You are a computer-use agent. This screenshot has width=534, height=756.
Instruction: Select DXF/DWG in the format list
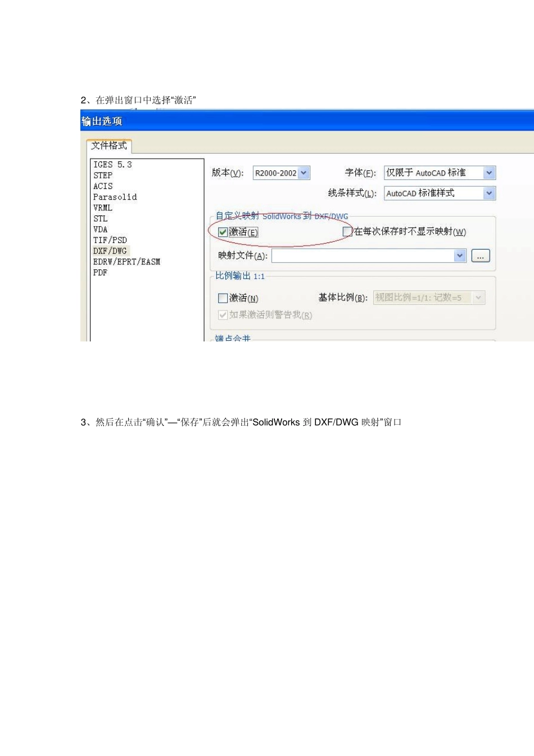[110, 251]
